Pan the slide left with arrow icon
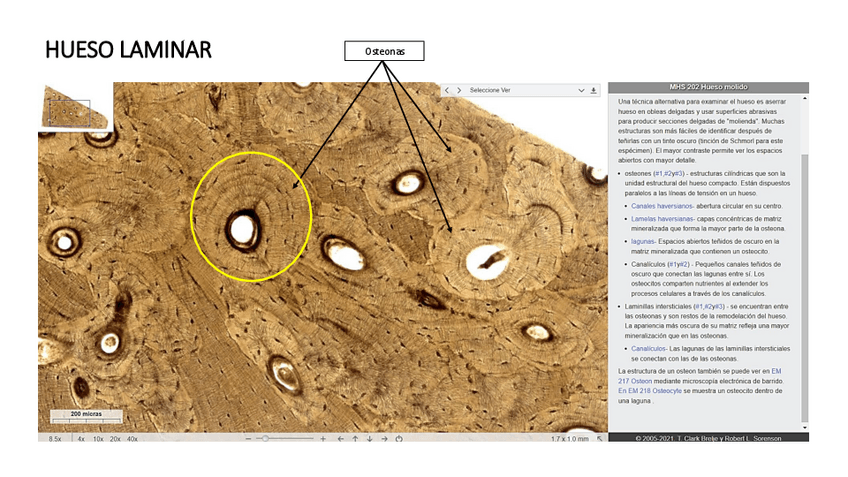The width and height of the screenshot is (848, 477). (x=340, y=438)
